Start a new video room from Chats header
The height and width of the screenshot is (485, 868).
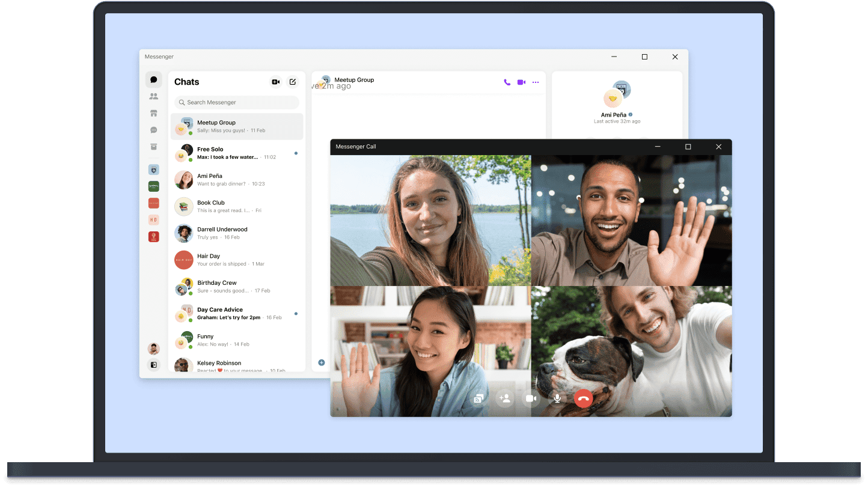(275, 82)
